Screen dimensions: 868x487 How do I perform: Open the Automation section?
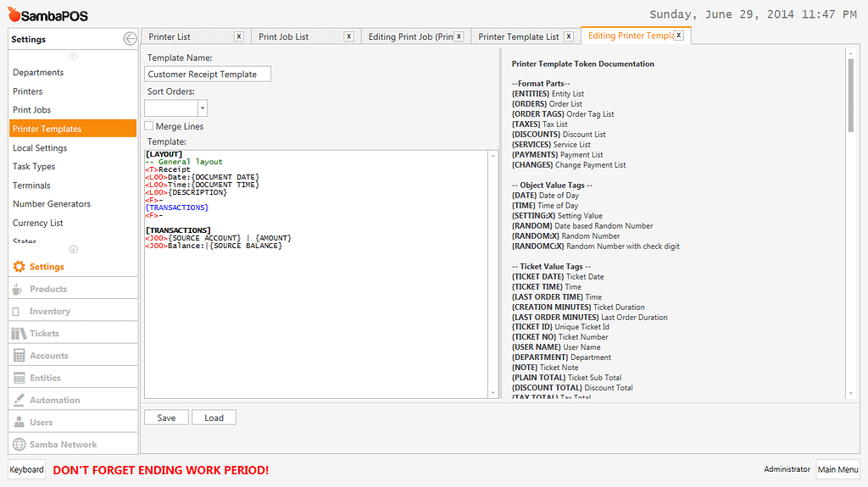[73, 400]
